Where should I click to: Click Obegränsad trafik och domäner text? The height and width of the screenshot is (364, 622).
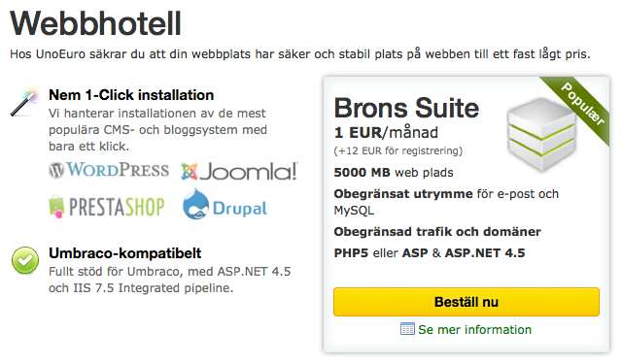[x=437, y=232]
